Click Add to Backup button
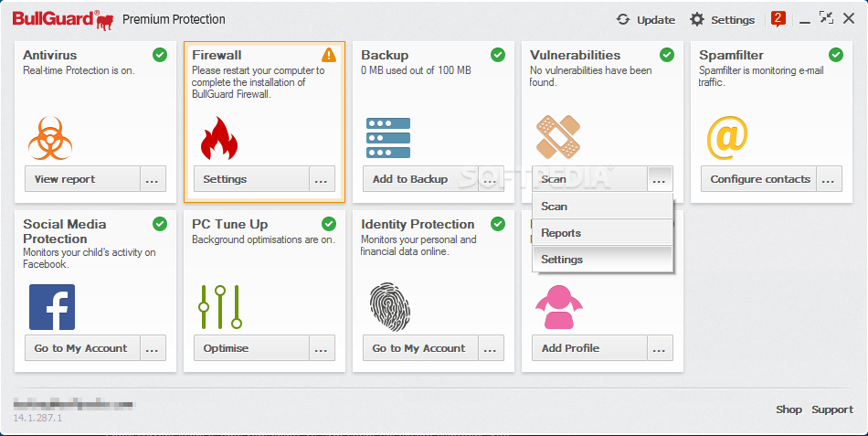Image resolution: width=868 pixels, height=436 pixels. tap(420, 179)
